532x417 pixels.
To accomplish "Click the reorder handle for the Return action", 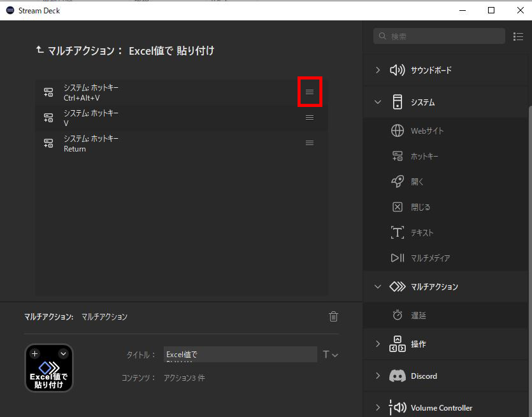I will [310, 143].
